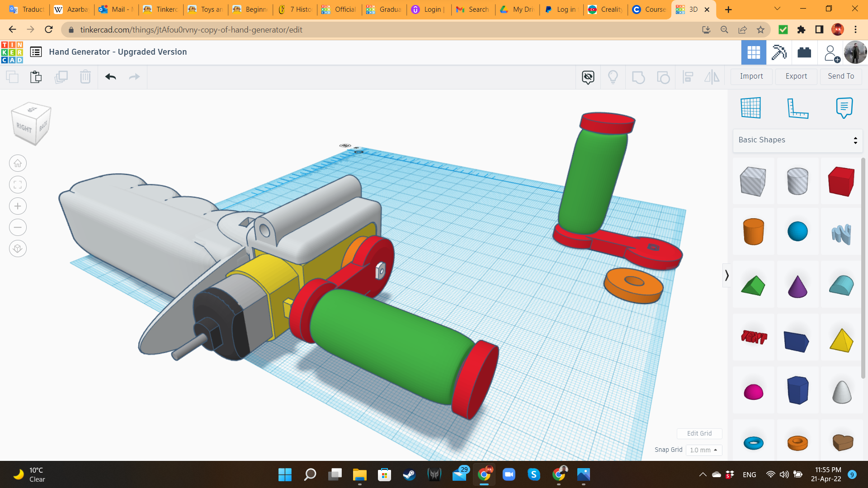Click the Edit Grid button
The height and width of the screenshot is (488, 868).
(699, 433)
